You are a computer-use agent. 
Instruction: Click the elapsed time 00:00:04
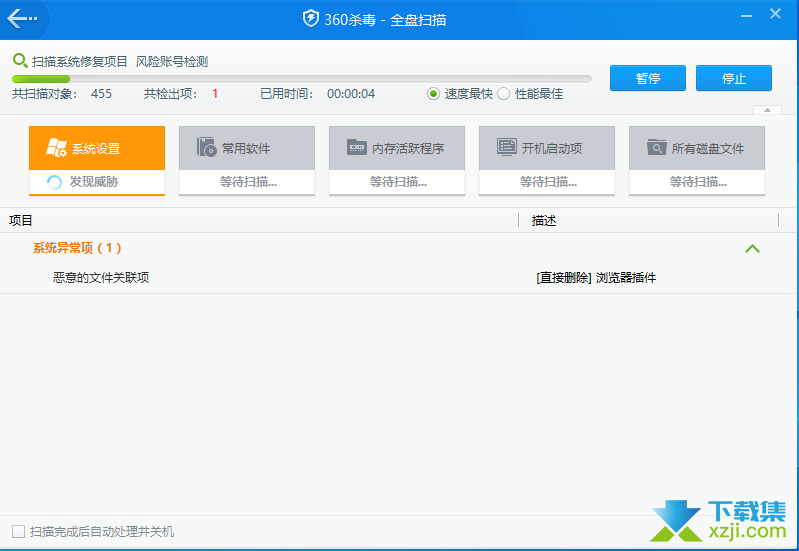(351, 94)
